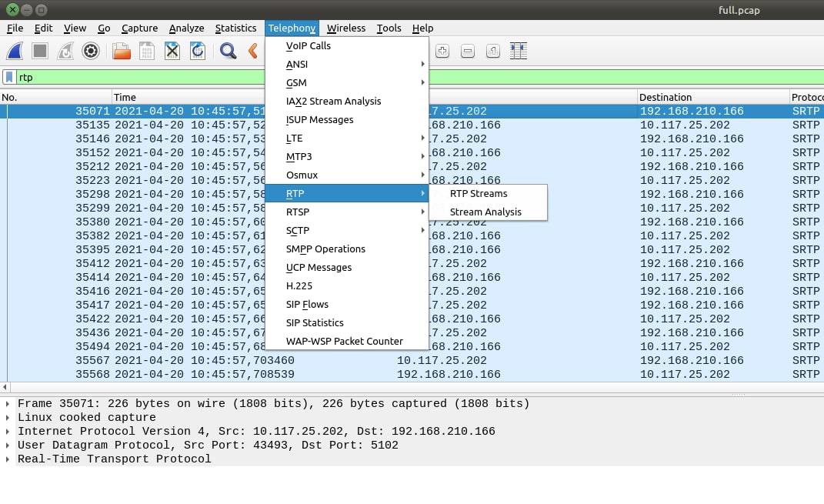Select UCP Messages
Screen dimensions: 824x504
(x=347, y=268)
